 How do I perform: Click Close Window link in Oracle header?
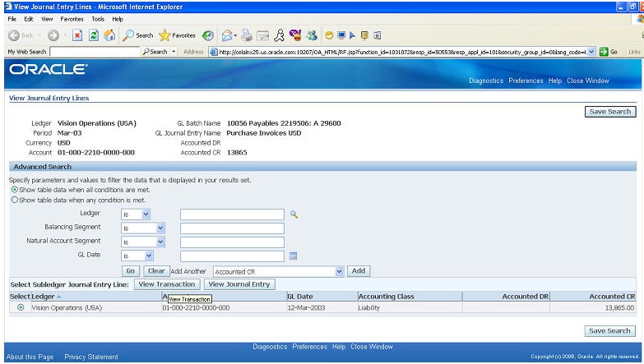click(588, 81)
